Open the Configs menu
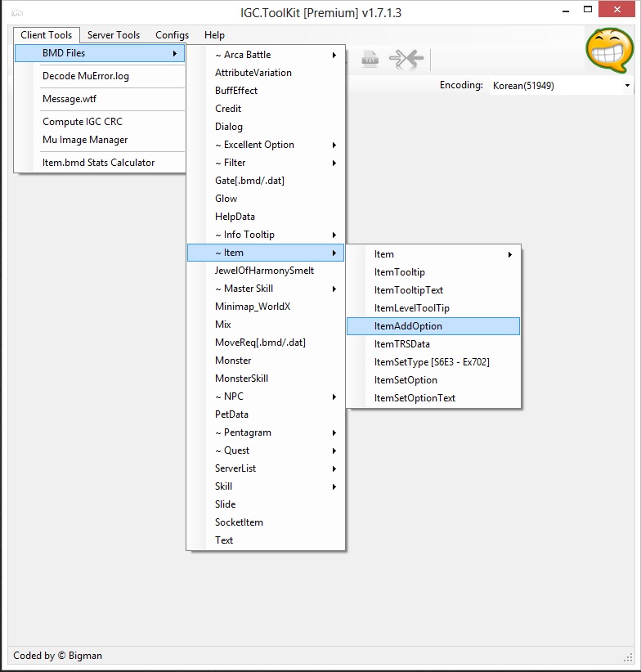Image resolution: width=641 pixels, height=672 pixels. pos(172,35)
